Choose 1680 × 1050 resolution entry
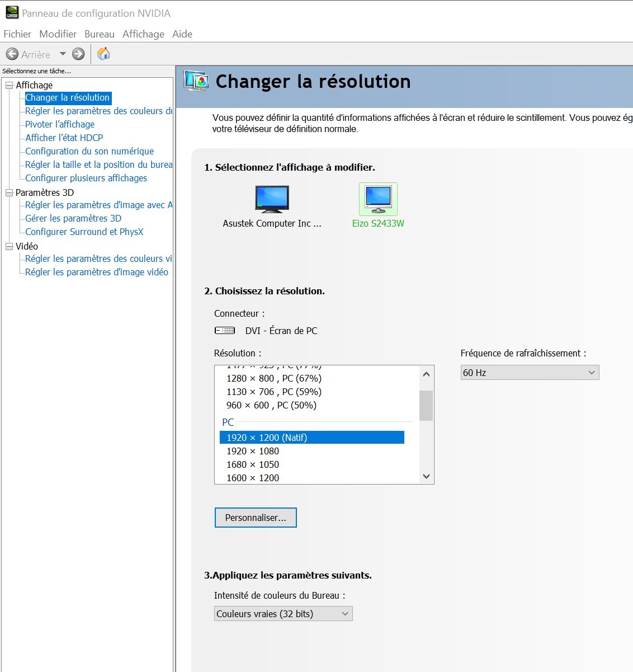This screenshot has width=633, height=672. pyautogui.click(x=253, y=464)
